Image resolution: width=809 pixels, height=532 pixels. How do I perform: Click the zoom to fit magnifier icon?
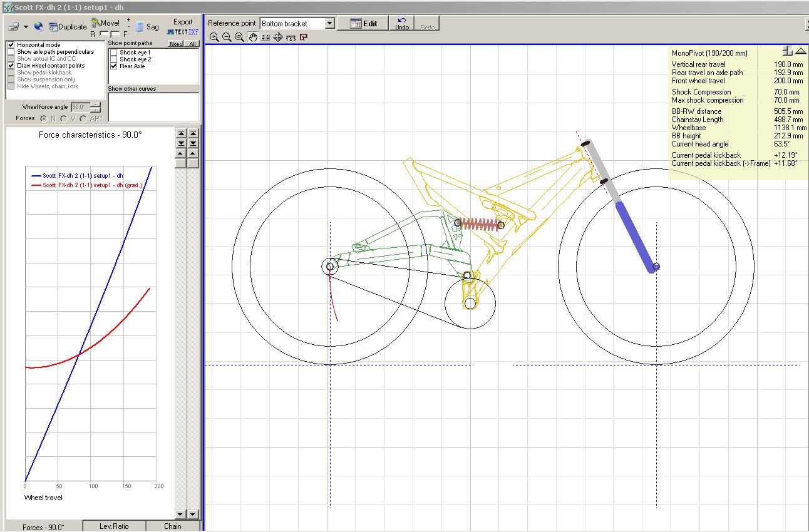pyautogui.click(x=239, y=37)
